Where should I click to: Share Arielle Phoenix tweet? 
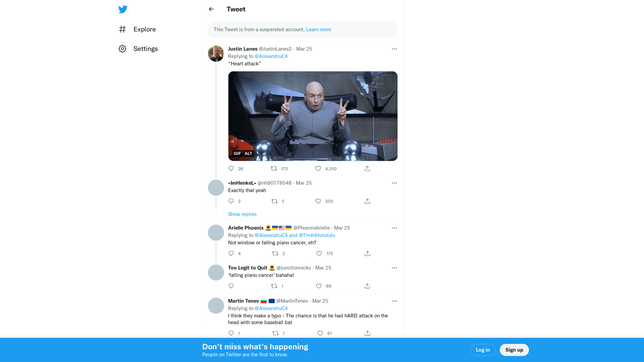pyautogui.click(x=367, y=253)
